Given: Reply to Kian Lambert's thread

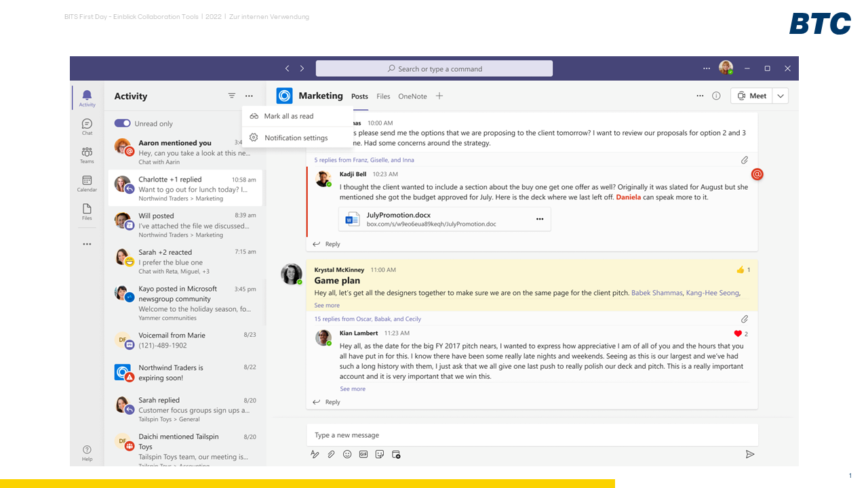Looking at the screenshot, I should pos(326,402).
